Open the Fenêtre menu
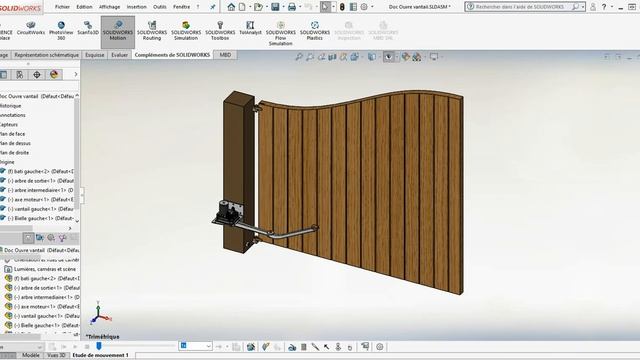 pyautogui.click(x=181, y=7)
